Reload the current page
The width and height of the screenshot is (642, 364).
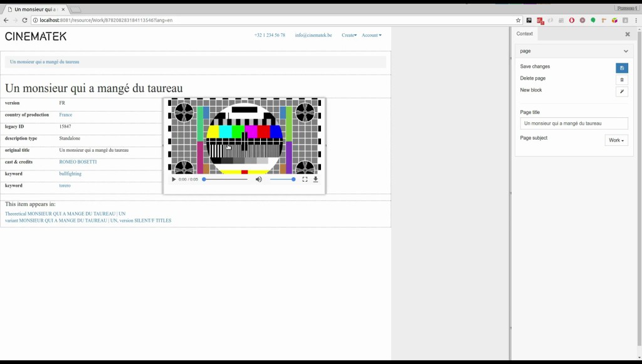coord(24,20)
